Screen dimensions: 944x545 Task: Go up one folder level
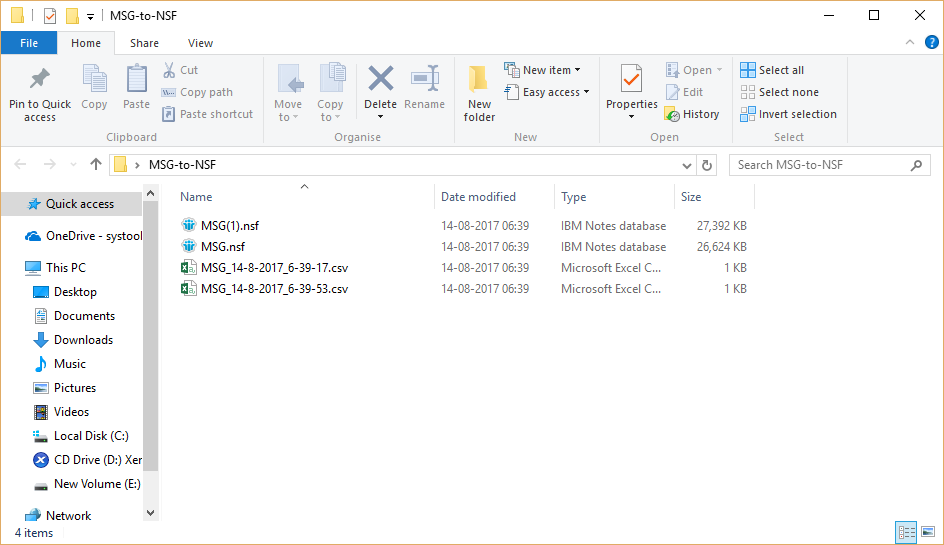click(96, 164)
